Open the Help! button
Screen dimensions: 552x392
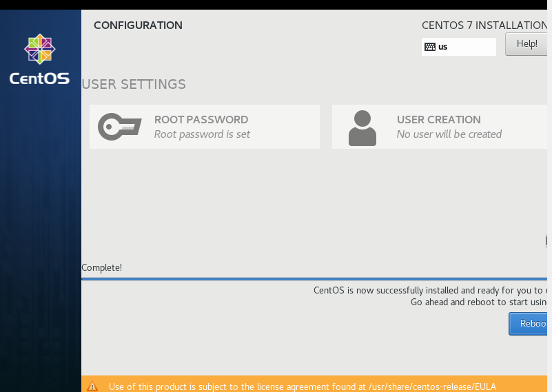(x=527, y=44)
